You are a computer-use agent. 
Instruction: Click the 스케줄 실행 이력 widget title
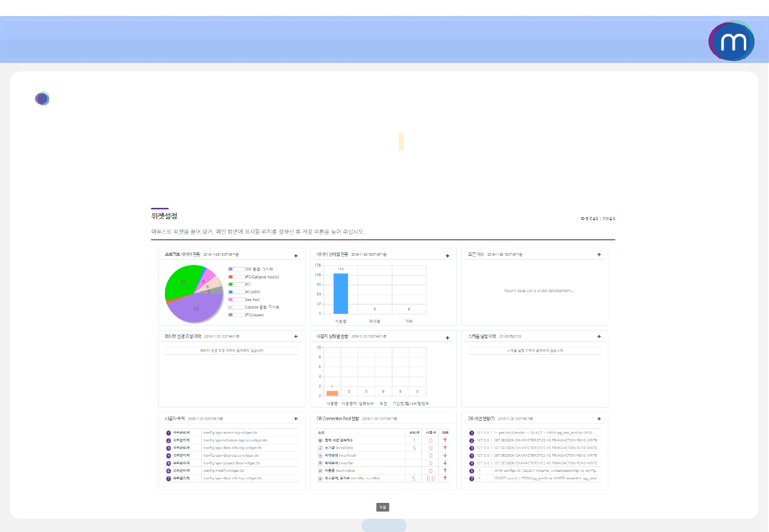(x=482, y=336)
